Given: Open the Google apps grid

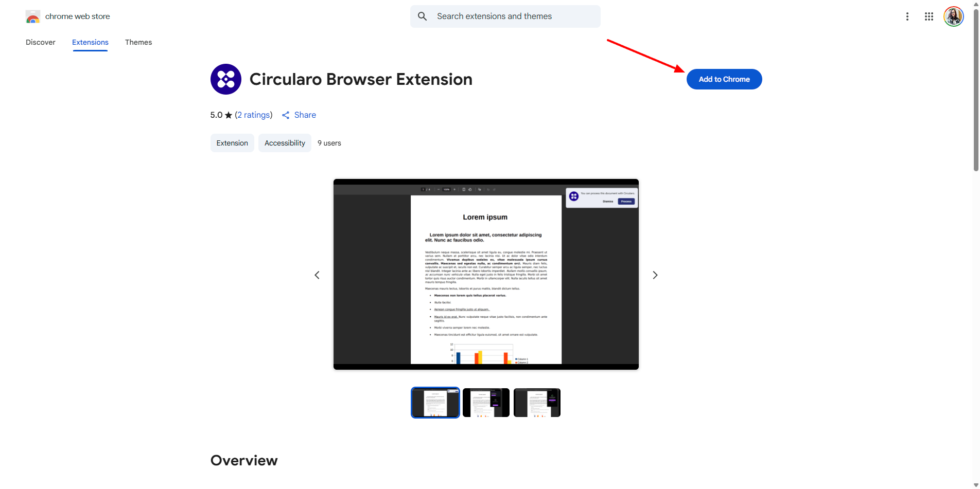Looking at the screenshot, I should tap(929, 16).
